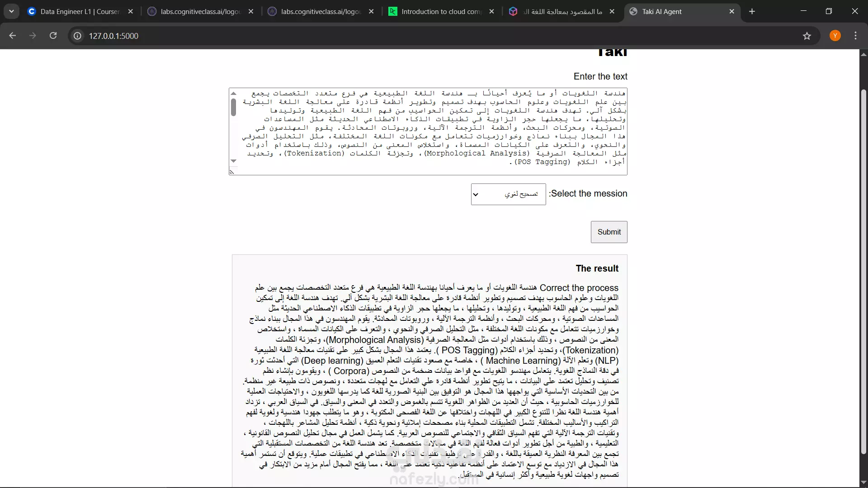
Task: Switch to the Arabic language processing tab
Action: tap(562, 12)
